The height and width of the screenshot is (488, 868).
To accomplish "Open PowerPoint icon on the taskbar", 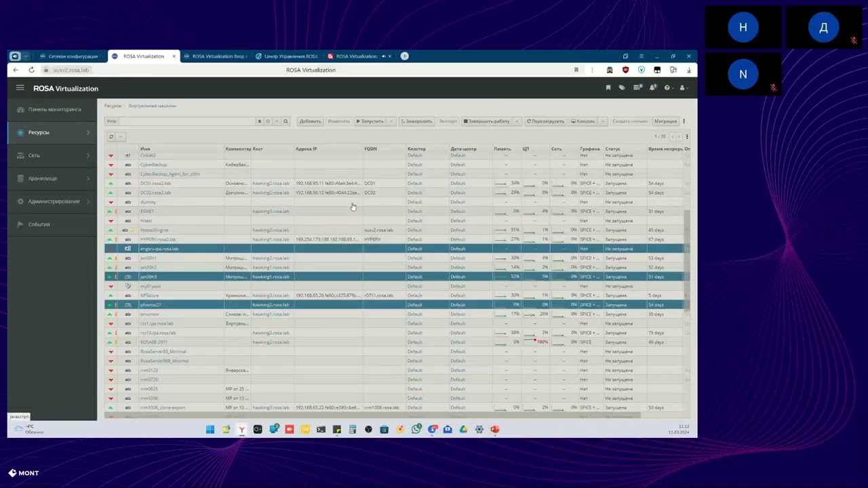I will point(494,429).
